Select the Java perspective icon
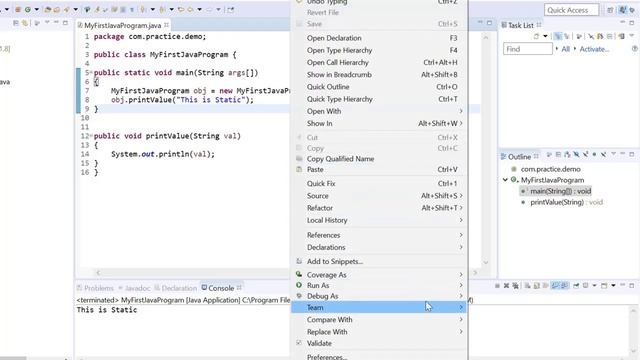This screenshot has height=360, width=640. pyautogui.click(x=622, y=10)
